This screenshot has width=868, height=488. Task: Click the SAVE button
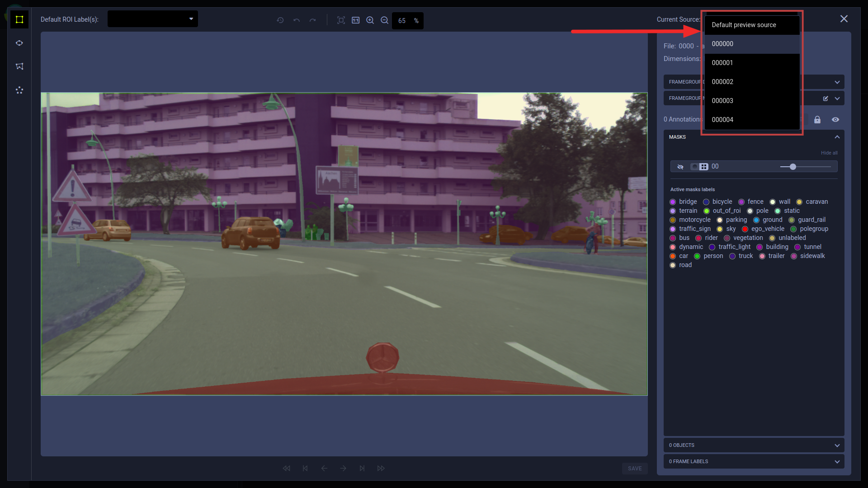pos(634,468)
